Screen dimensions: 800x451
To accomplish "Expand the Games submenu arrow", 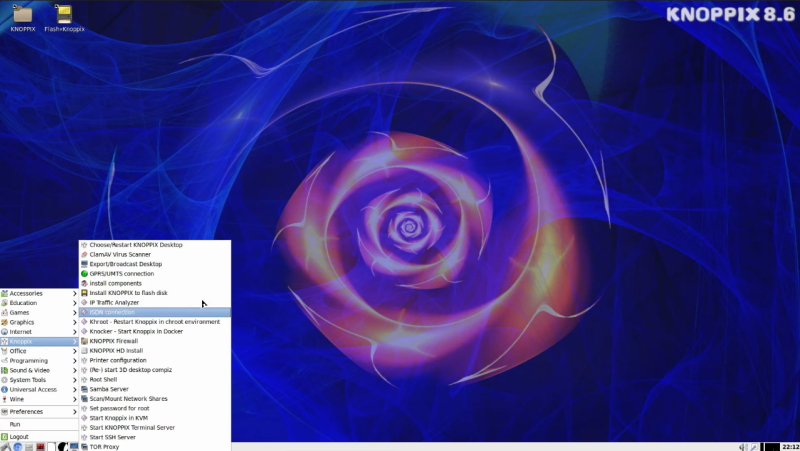I will (x=74, y=313).
